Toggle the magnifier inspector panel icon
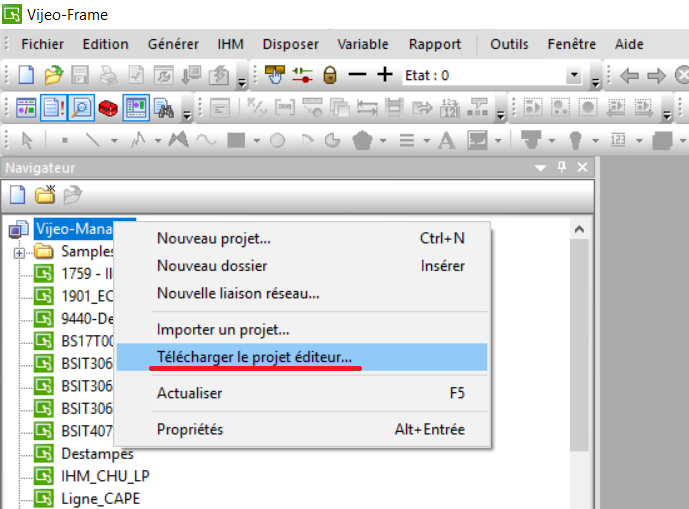Screen dimensions: 689x509 click(81, 108)
